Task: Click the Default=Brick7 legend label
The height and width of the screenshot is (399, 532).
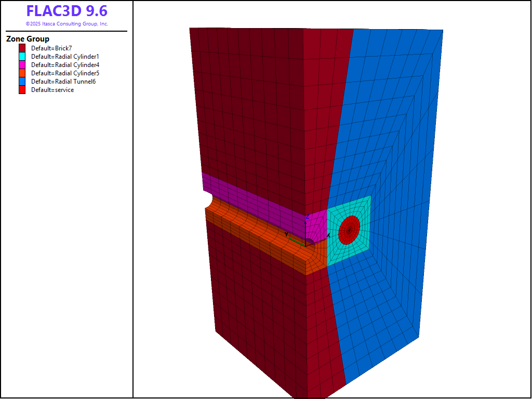Action: click(51, 48)
